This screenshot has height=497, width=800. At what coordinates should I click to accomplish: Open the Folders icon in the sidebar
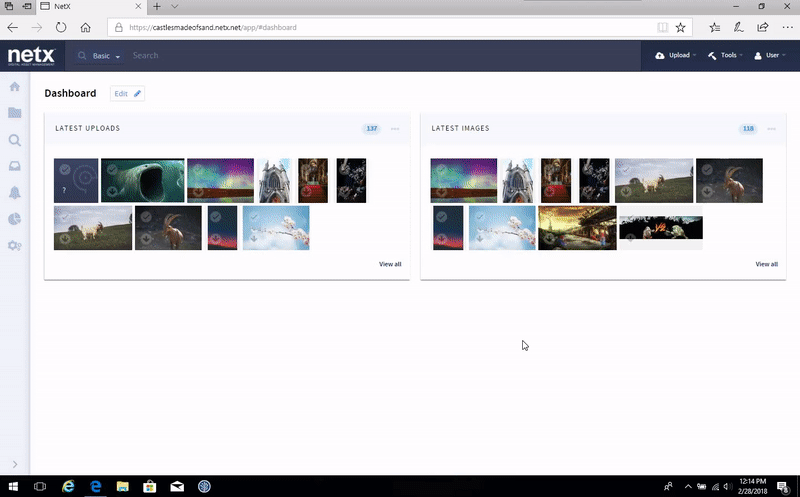[15, 113]
